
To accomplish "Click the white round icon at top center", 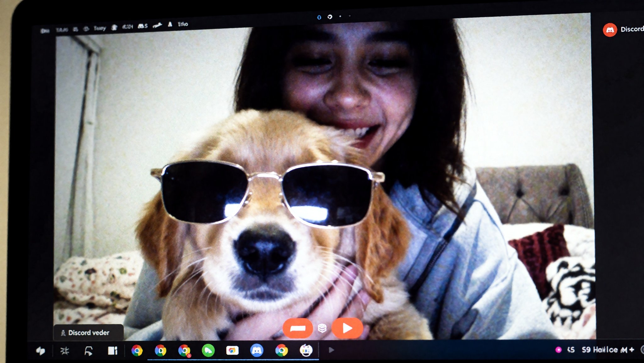I will tap(330, 17).
